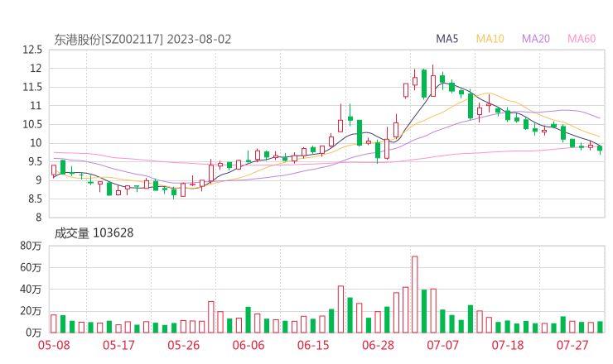Click the 20万 volume axis label
Image resolution: width=613 pixels, height=364 pixels.
click(31, 311)
